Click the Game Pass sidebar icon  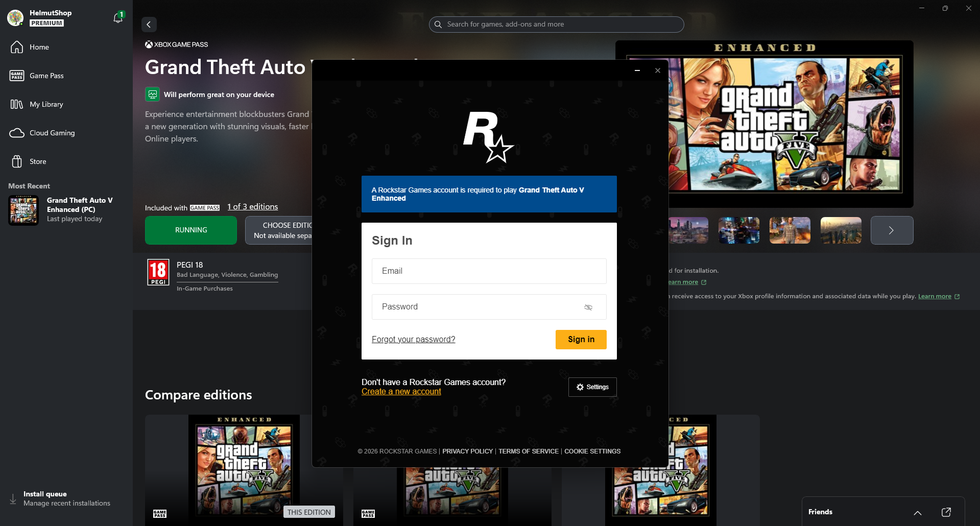17,76
